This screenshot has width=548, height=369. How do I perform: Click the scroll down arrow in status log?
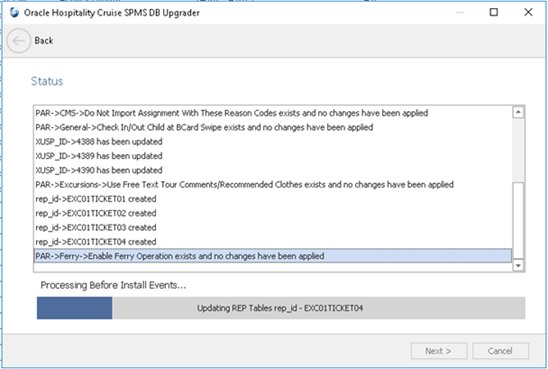coord(518,266)
